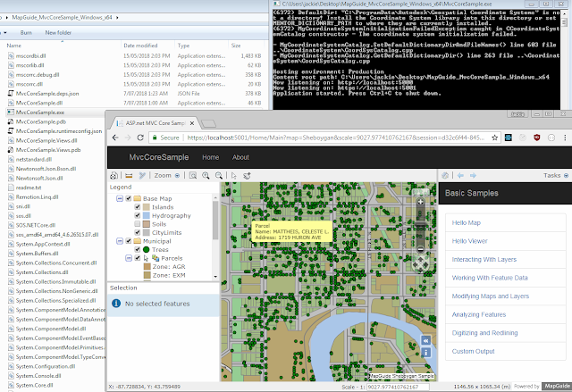This screenshot has height=392, width=572.
Task: Open Modifying Maps and Layers sample
Action: [491, 296]
